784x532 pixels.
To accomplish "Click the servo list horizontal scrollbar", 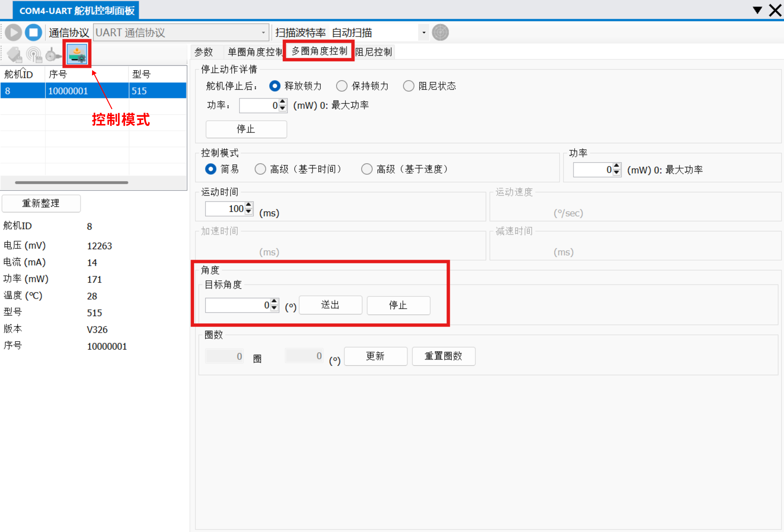I will pos(71,182).
